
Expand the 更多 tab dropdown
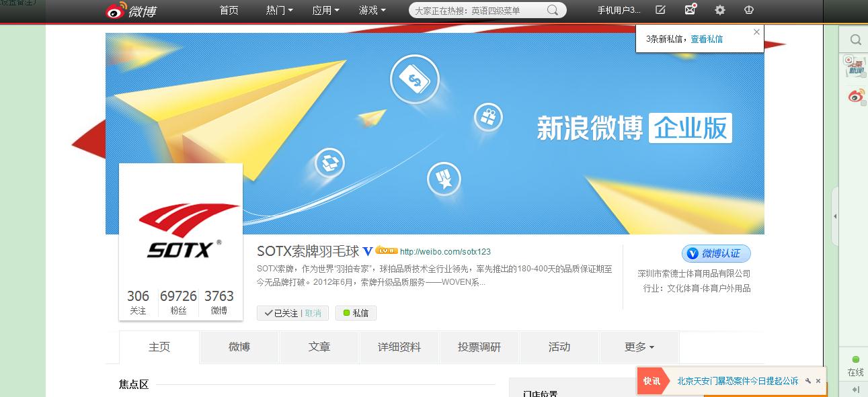point(639,347)
